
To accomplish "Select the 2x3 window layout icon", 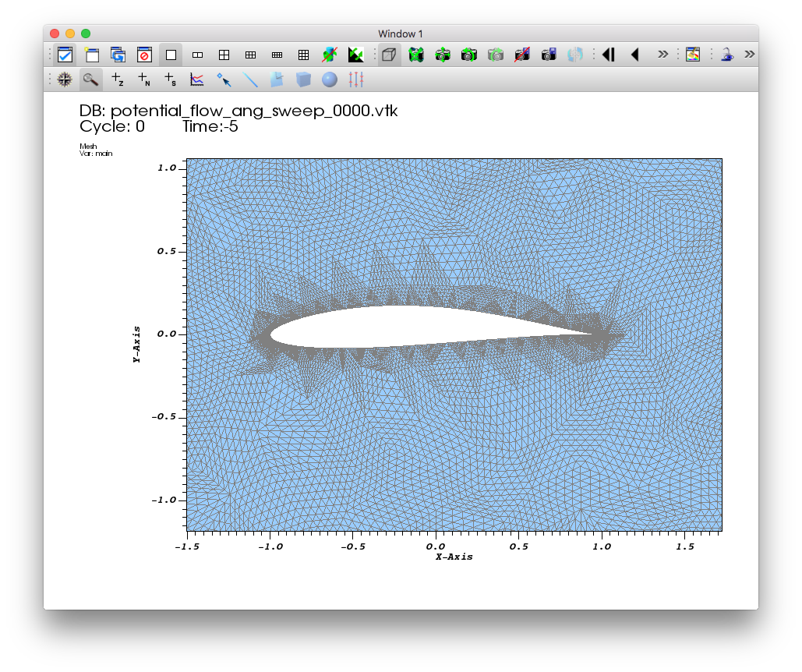I will pos(251,55).
